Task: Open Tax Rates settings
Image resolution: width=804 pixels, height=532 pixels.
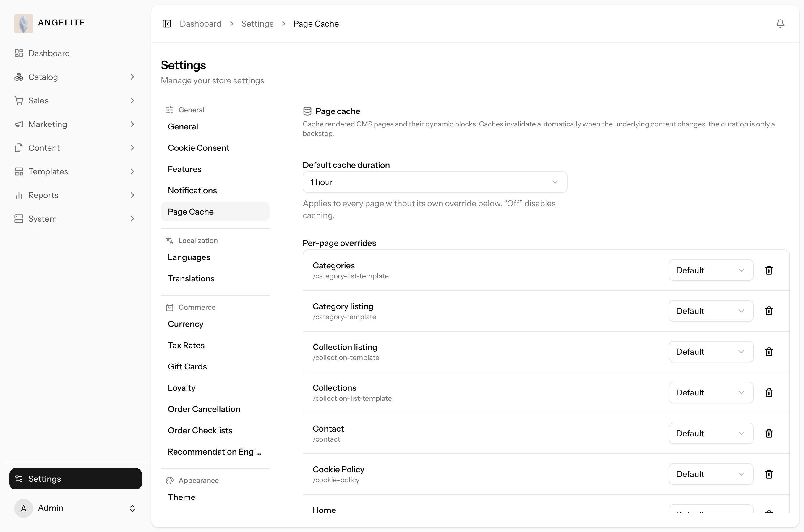Action: (215, 346)
